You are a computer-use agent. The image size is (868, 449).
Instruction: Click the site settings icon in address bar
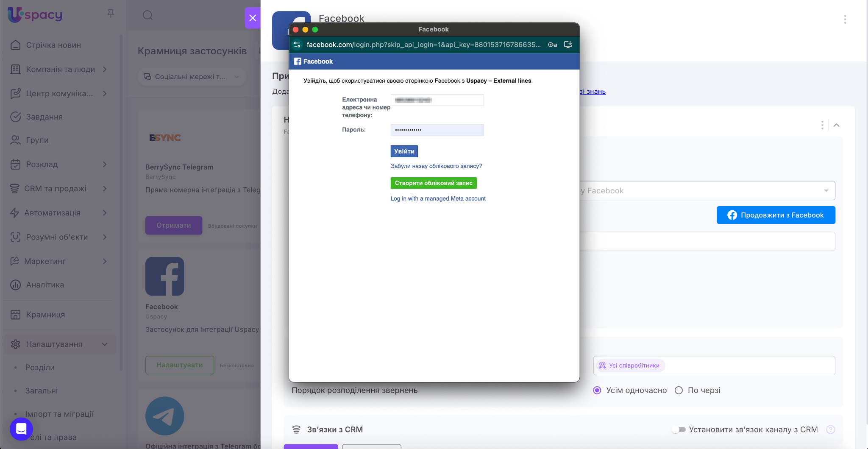297,45
